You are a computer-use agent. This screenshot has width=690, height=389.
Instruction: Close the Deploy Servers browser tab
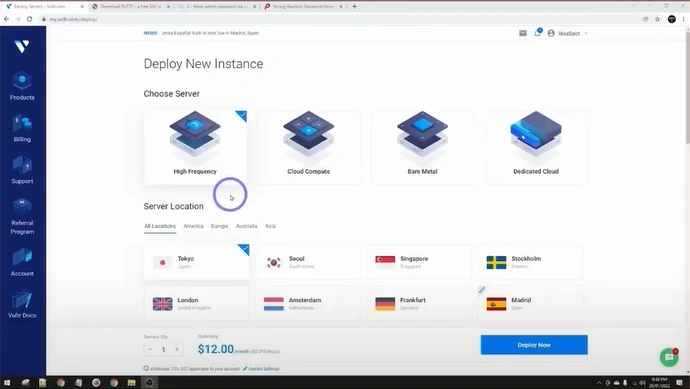82,7
